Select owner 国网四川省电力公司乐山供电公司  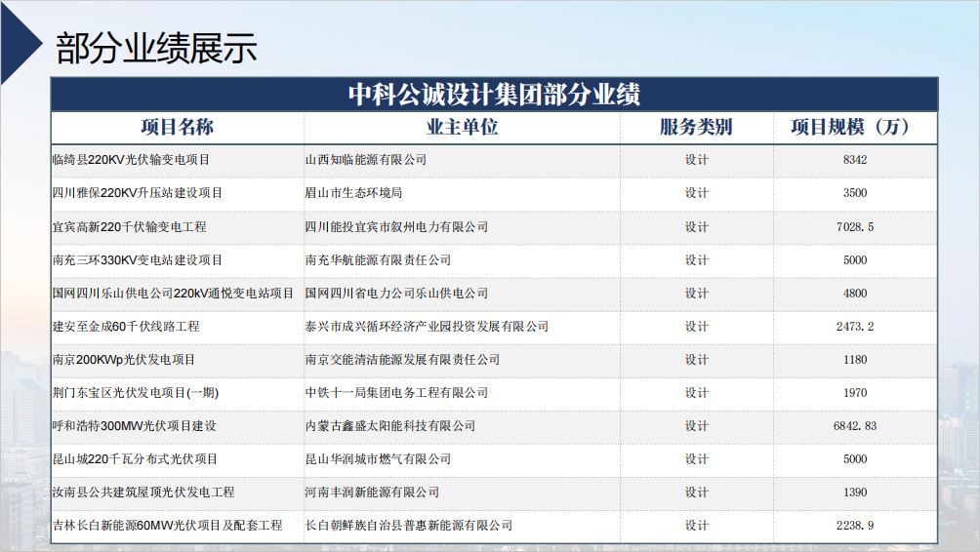coord(396,294)
